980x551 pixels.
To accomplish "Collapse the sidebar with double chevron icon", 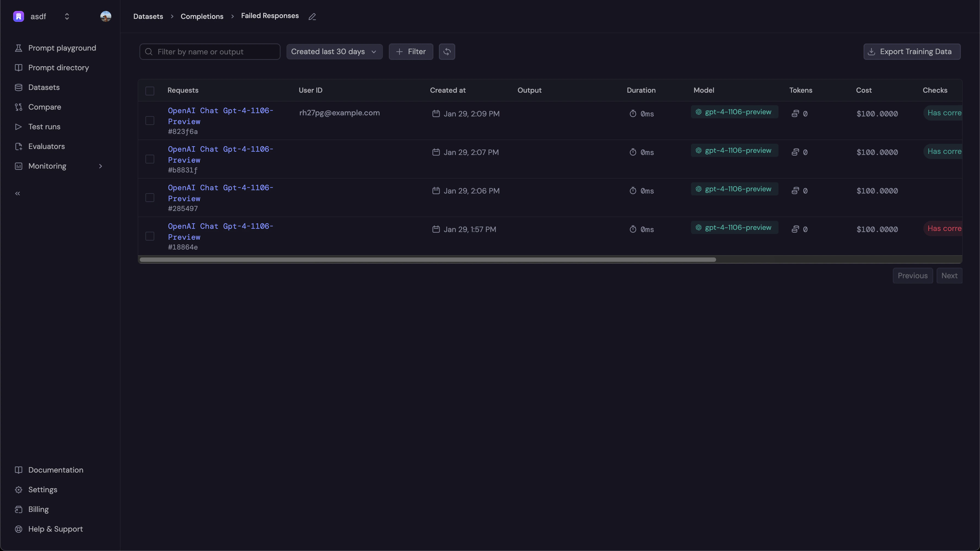I will tap(17, 194).
